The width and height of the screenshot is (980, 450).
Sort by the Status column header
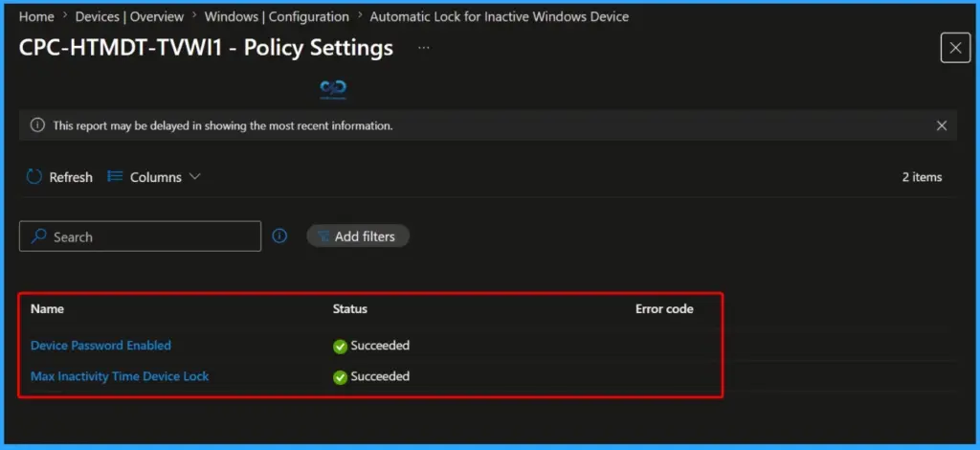pos(350,308)
